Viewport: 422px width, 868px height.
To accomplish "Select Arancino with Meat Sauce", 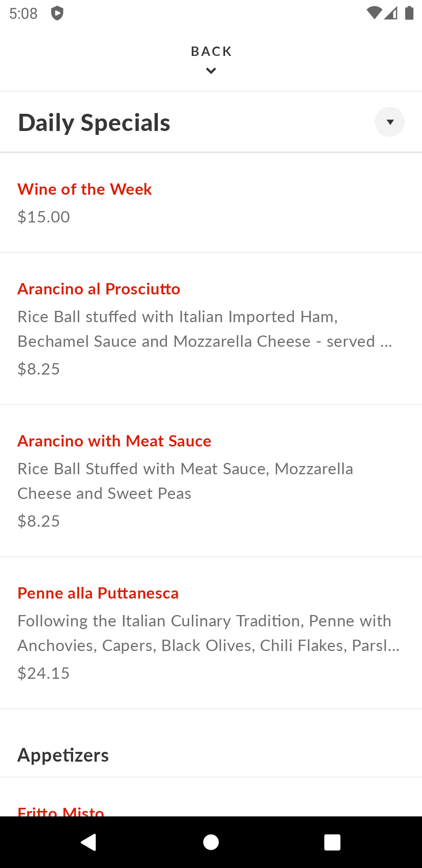I will click(114, 441).
